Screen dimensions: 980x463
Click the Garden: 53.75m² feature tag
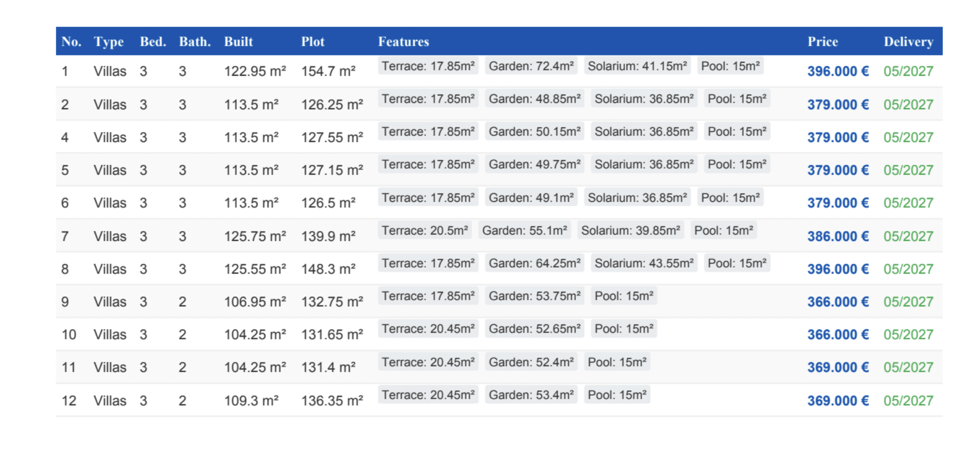click(535, 296)
